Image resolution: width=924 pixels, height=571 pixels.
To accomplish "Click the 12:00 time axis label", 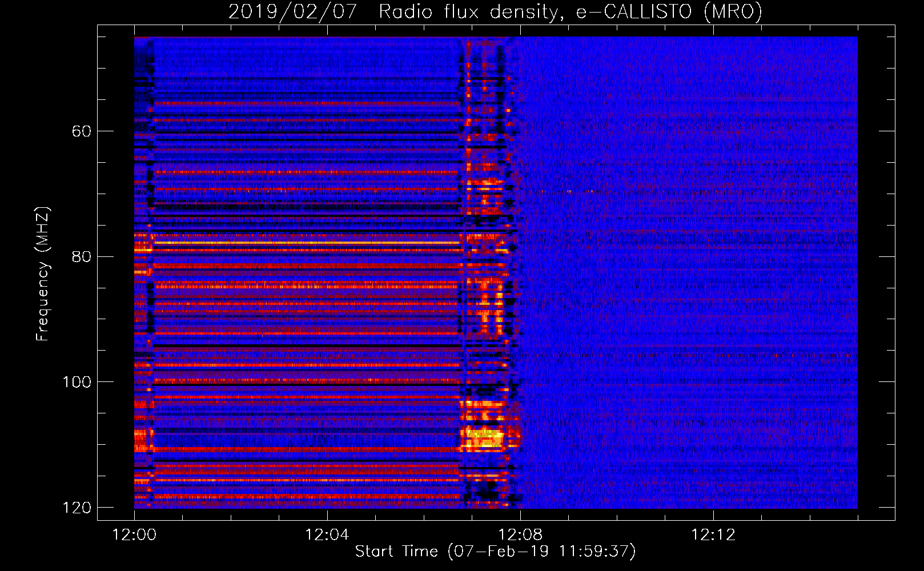I will tap(134, 534).
